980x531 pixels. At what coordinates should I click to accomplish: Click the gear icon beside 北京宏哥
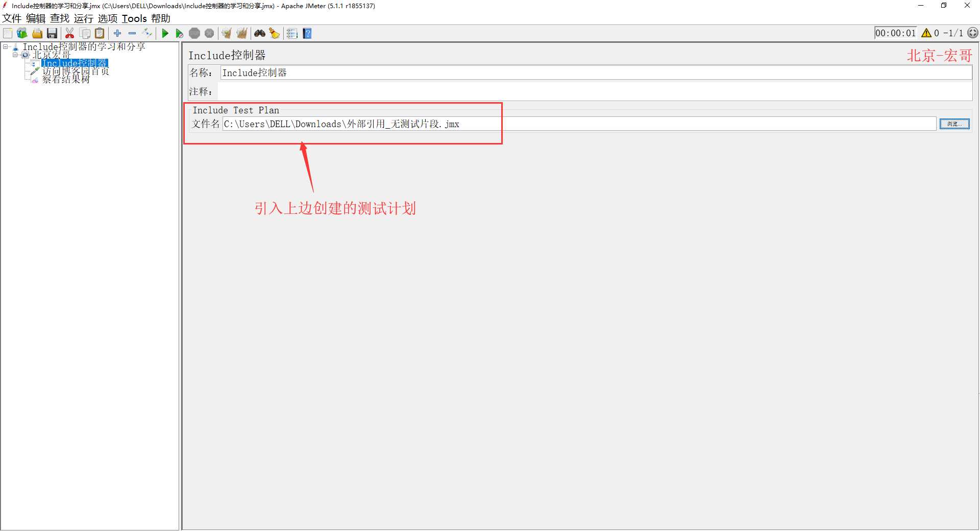26,55
